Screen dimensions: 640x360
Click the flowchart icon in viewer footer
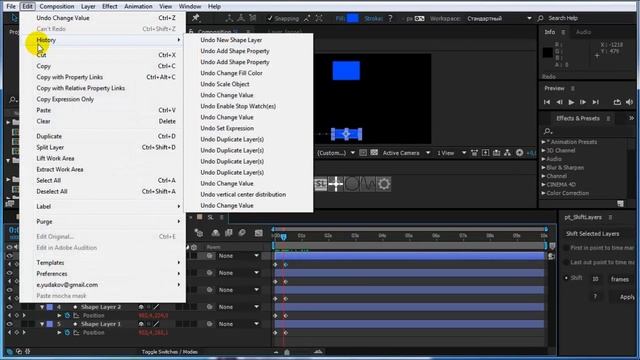coord(507,153)
